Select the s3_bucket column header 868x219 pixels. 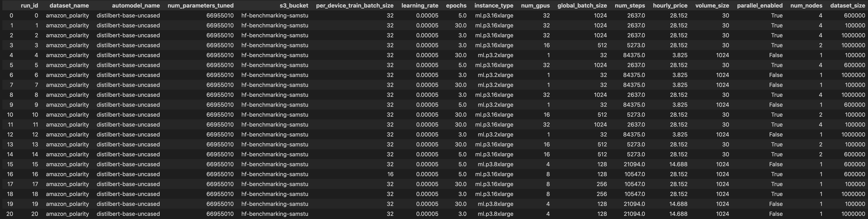294,5
